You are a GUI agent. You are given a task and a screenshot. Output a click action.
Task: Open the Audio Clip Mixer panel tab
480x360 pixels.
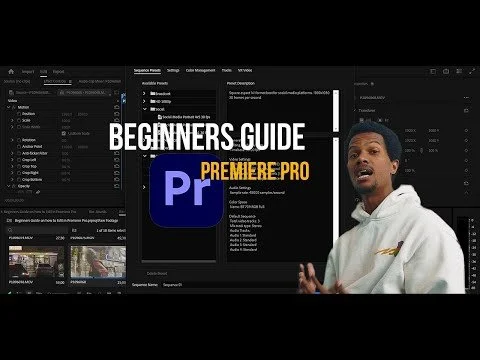click(x=99, y=81)
